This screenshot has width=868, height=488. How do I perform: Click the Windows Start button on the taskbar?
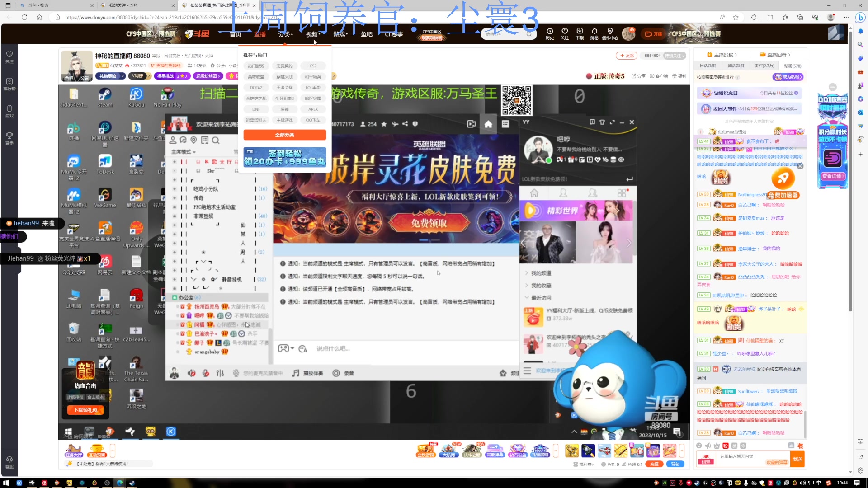click(6, 483)
